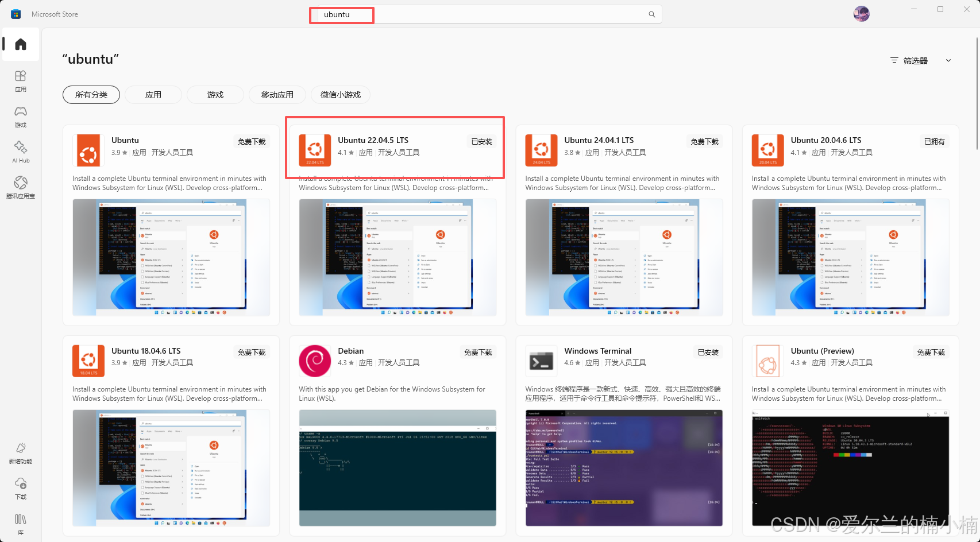Open the Ubuntu 22.04.5 LTS screenshot thumbnail
Screen dimensions: 980x542
point(398,258)
